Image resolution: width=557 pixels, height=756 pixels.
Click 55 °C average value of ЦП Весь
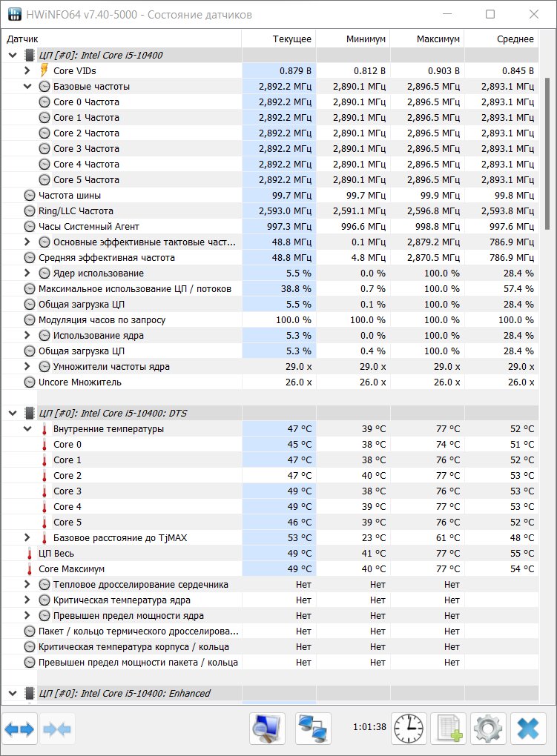(522, 554)
